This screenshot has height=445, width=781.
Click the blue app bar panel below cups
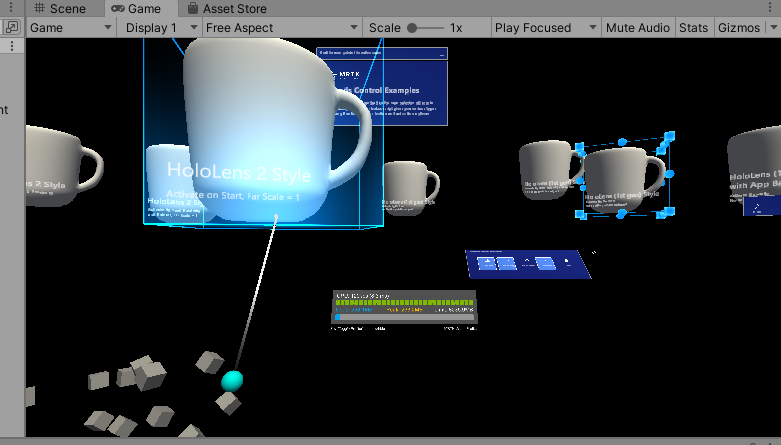(528, 264)
